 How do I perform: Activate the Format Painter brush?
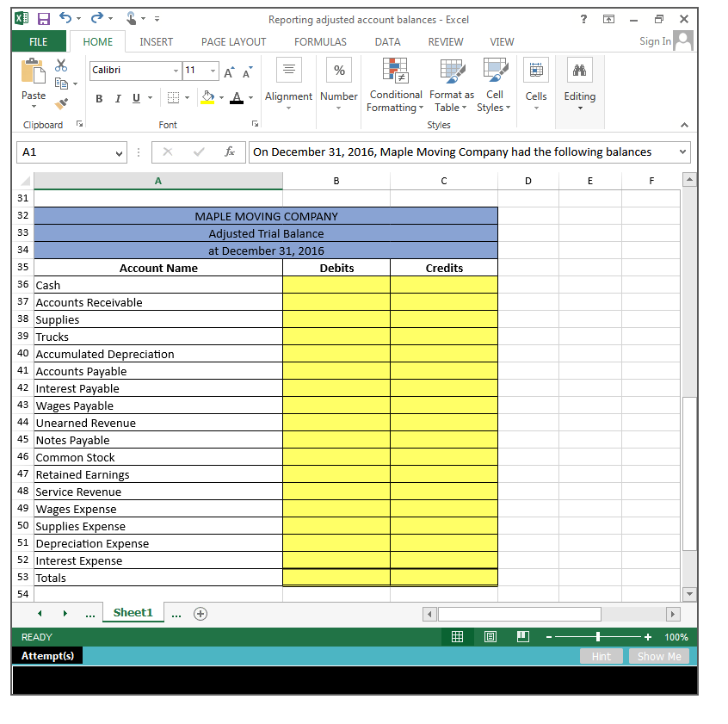point(61,103)
